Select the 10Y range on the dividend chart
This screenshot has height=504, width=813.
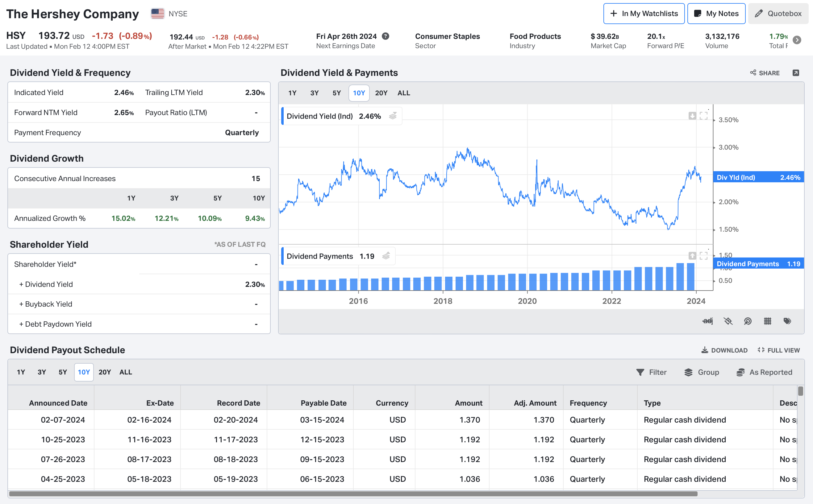point(359,93)
